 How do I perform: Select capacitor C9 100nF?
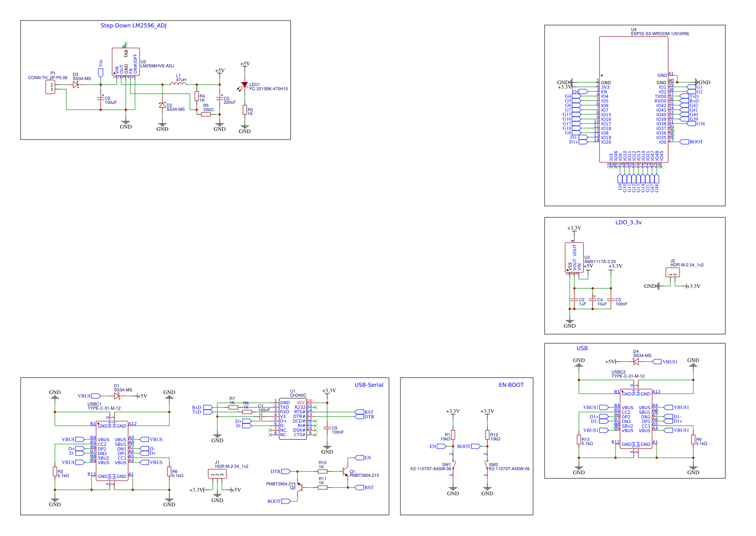pyautogui.click(x=327, y=428)
